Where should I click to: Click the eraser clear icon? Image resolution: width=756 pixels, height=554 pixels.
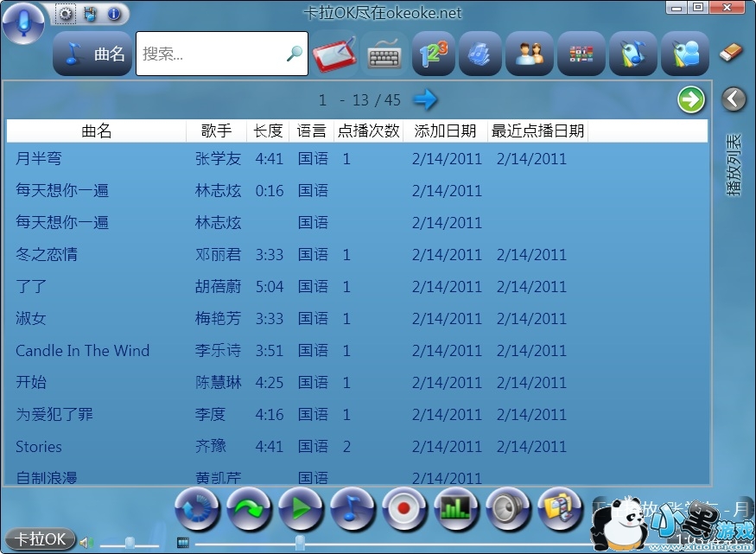pyautogui.click(x=731, y=52)
